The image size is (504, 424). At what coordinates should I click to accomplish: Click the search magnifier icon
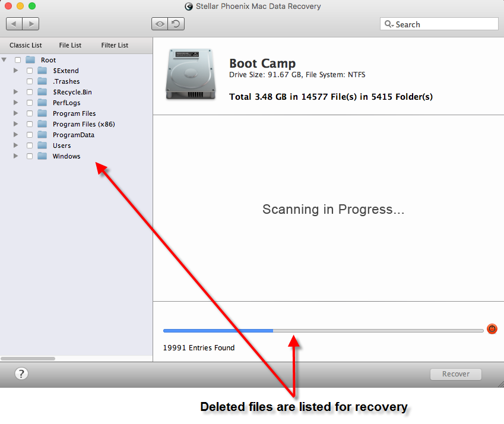389,24
